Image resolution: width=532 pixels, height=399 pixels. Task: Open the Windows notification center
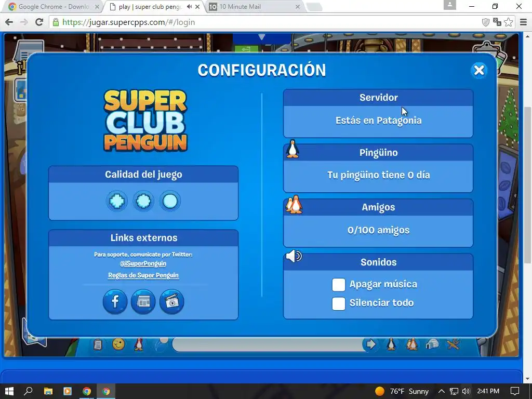tap(515, 391)
